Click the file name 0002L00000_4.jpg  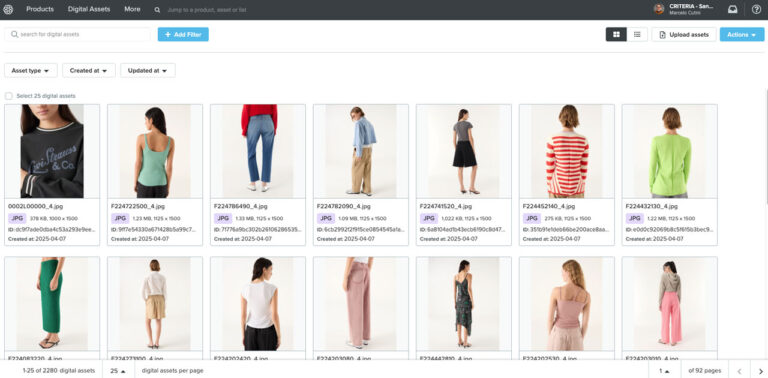(35, 206)
